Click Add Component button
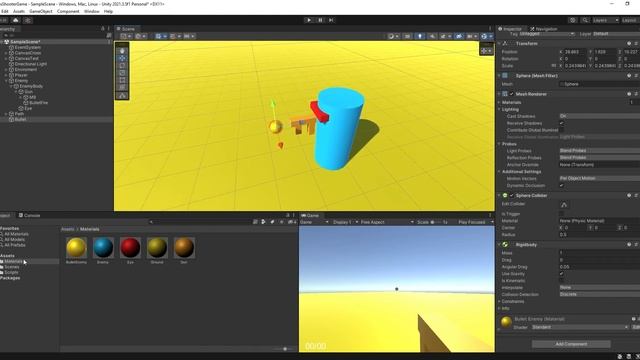 coord(571,344)
